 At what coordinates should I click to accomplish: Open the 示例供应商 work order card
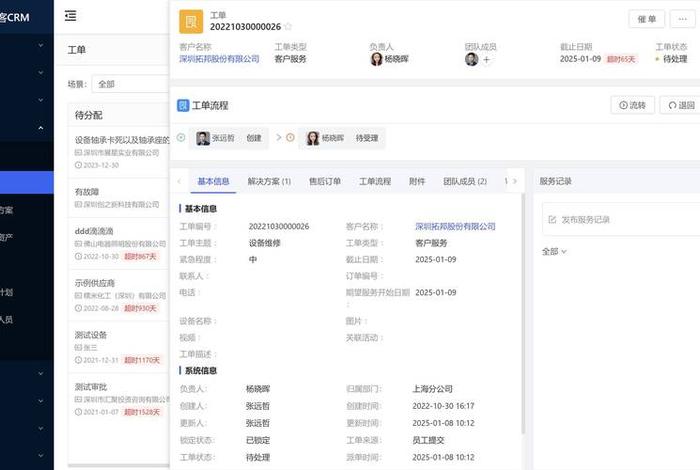click(x=119, y=295)
